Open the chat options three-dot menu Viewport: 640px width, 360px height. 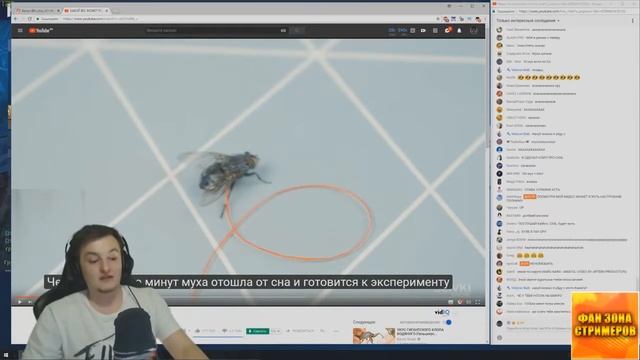point(633,20)
